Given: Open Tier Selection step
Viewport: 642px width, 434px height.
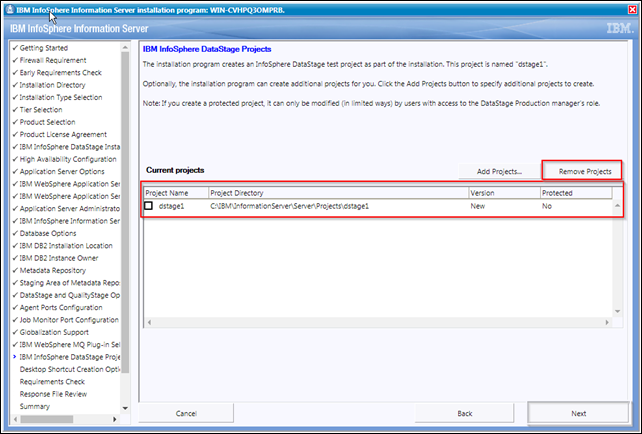Looking at the screenshot, I should pos(41,110).
